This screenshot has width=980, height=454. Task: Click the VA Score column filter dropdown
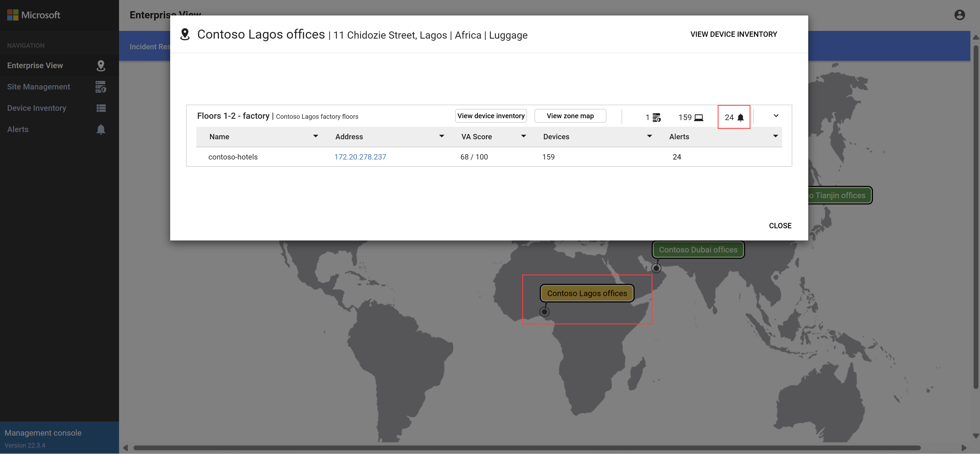click(x=524, y=136)
